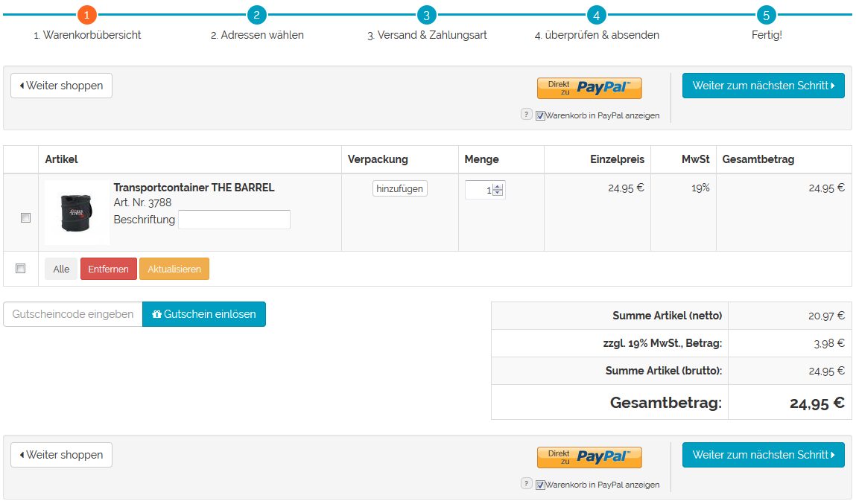Click the step 5 Fertig circle
This screenshot has height=504, width=856.
[x=766, y=14]
